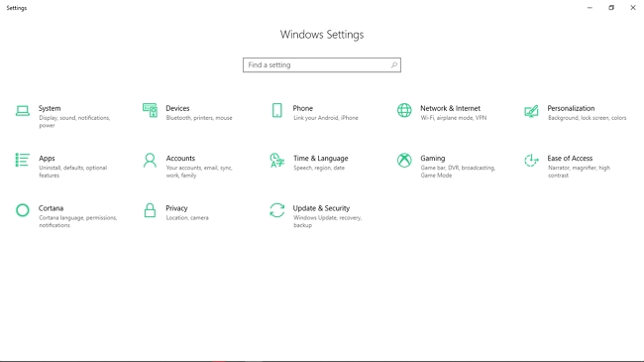Open the Network & Internet label

[450, 108]
